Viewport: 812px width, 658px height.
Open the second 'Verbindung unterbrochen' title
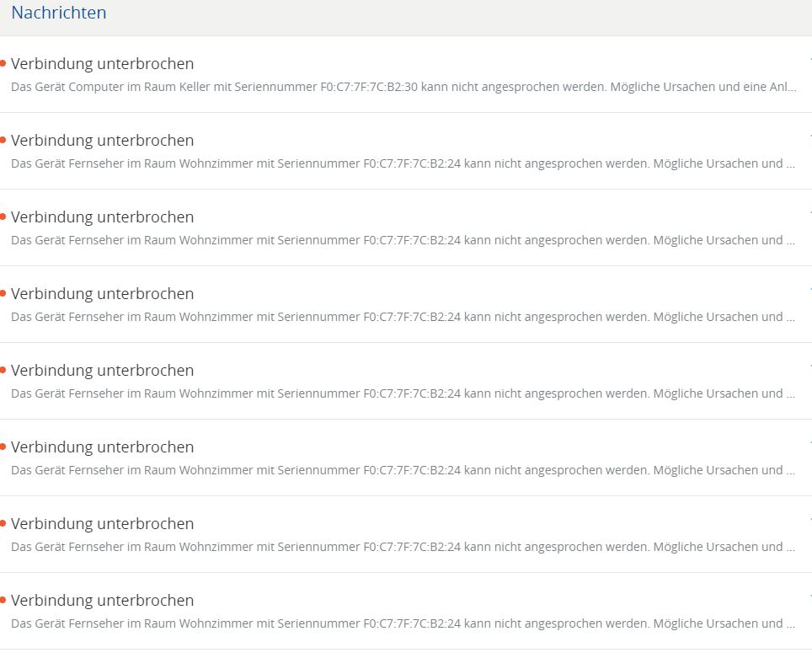tap(102, 141)
